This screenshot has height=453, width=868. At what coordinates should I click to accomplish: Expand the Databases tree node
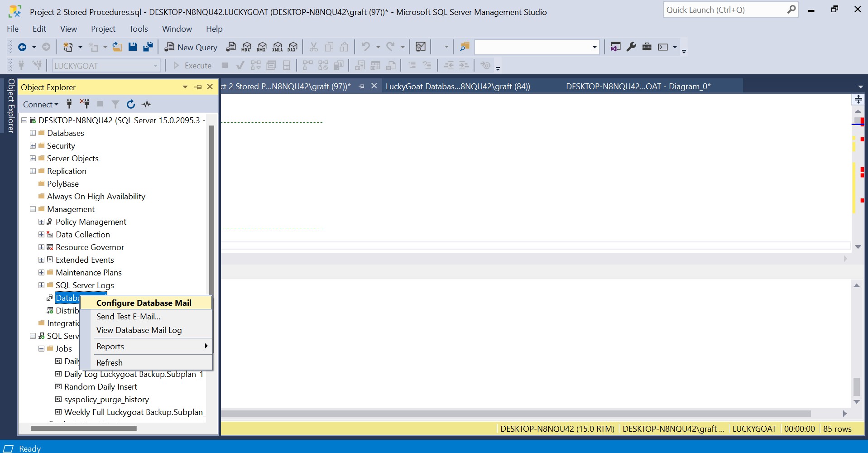[x=33, y=133]
